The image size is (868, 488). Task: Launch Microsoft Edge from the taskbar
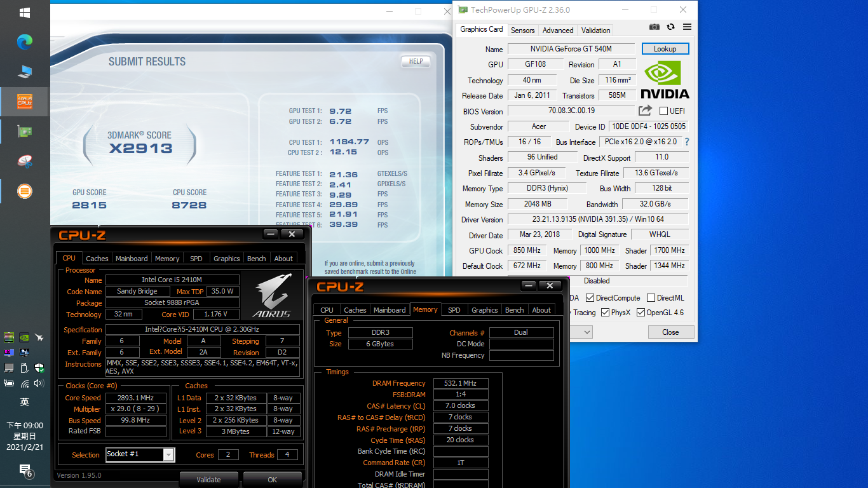coord(25,41)
